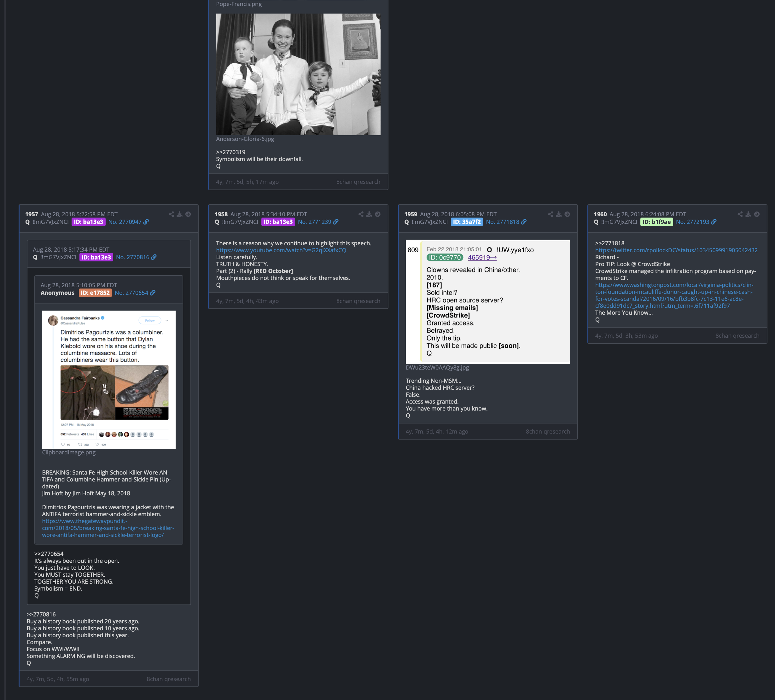
Task: Open the rpollockDC Twitter status link
Action: coord(676,250)
